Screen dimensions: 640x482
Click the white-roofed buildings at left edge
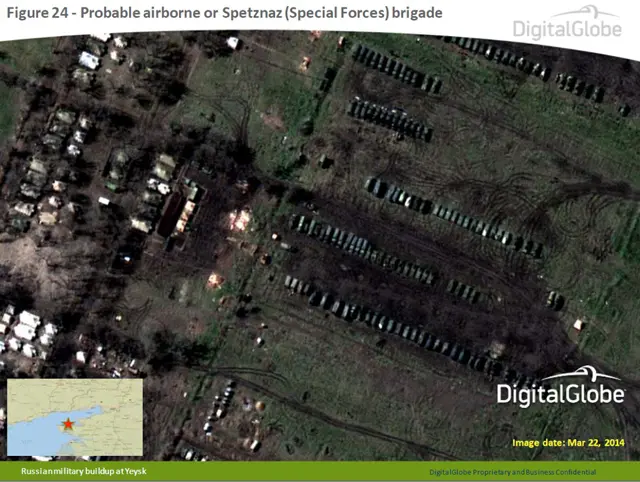25,330
